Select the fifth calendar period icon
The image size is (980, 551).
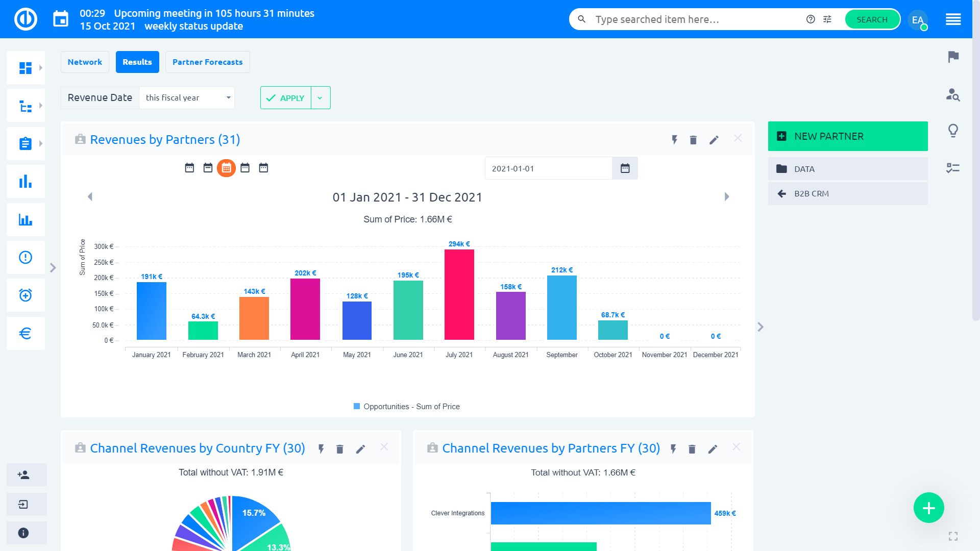point(263,168)
